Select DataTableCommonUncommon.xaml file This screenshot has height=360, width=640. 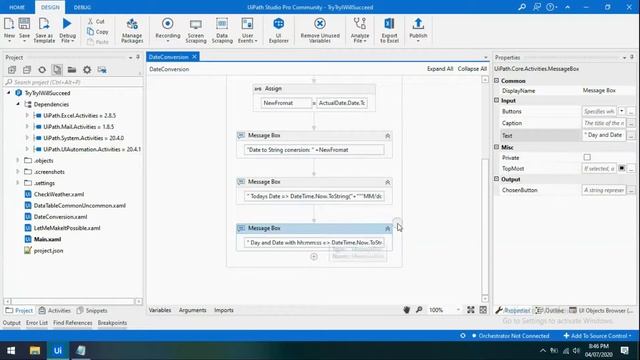(x=80, y=205)
